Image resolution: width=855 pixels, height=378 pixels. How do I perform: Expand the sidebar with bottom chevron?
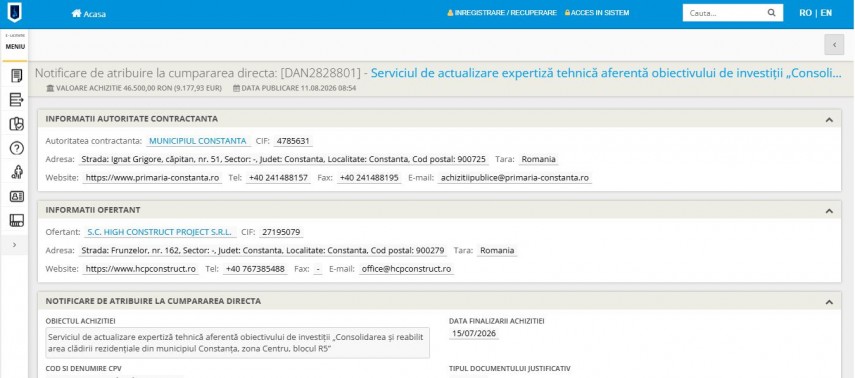click(14, 245)
